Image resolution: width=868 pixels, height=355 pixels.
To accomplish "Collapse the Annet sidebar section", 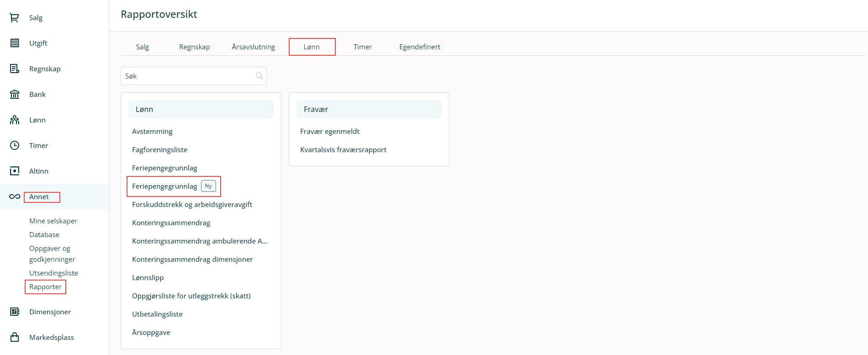I will (39, 197).
